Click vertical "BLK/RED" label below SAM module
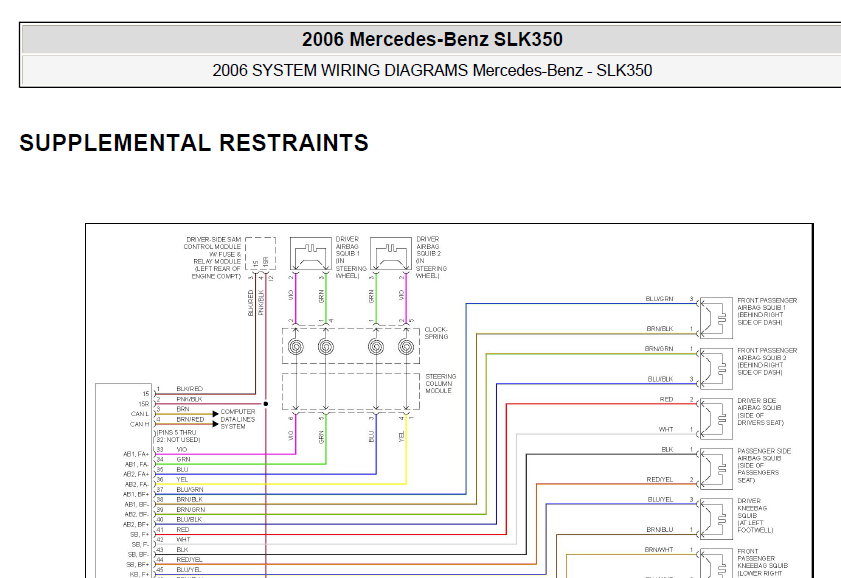 click(250, 303)
